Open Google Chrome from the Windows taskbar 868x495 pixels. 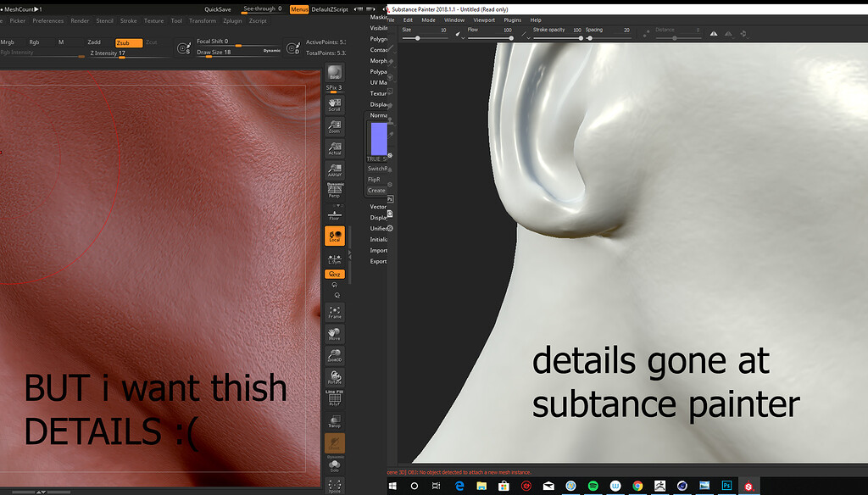(x=637, y=486)
